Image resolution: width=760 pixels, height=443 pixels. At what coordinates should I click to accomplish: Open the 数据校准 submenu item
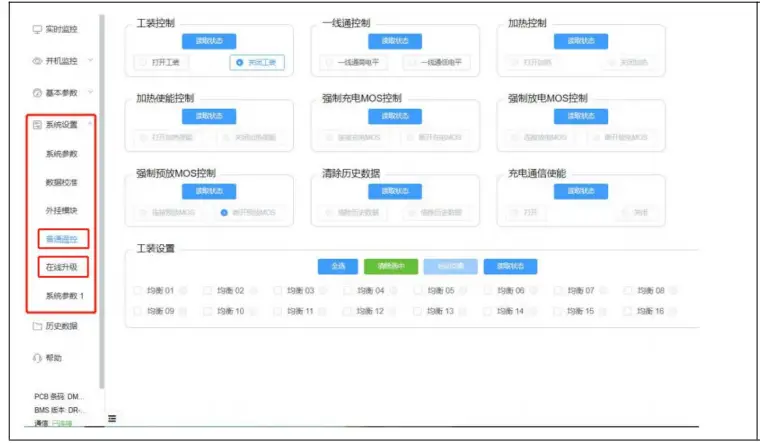tap(61, 182)
